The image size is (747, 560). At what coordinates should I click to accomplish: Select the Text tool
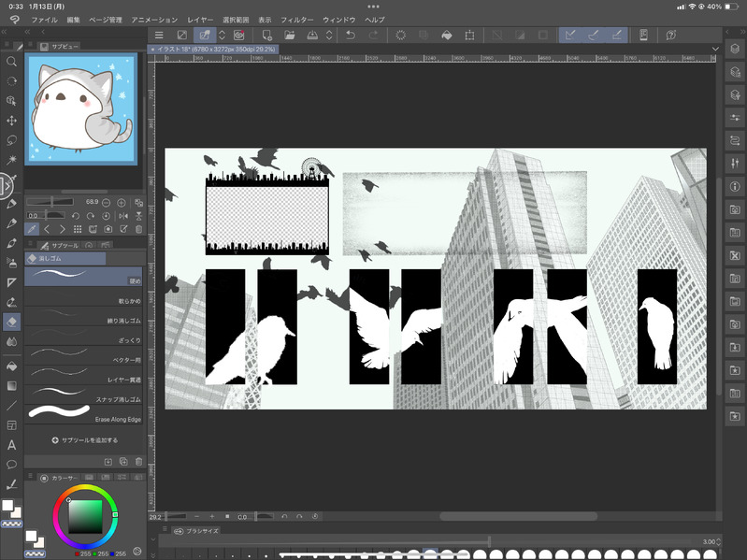pos(11,445)
